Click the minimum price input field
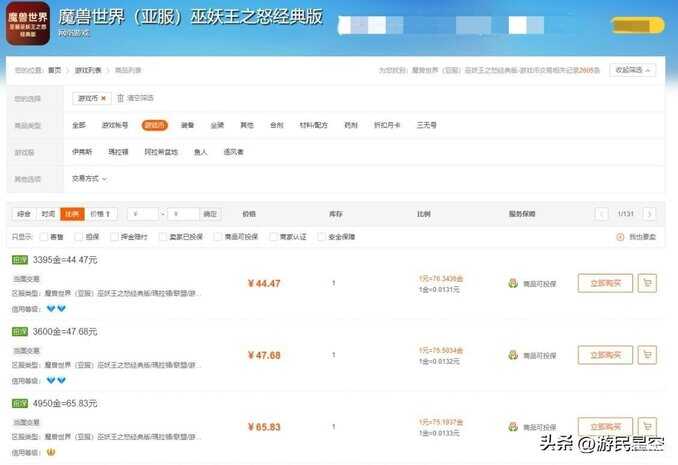 143,214
